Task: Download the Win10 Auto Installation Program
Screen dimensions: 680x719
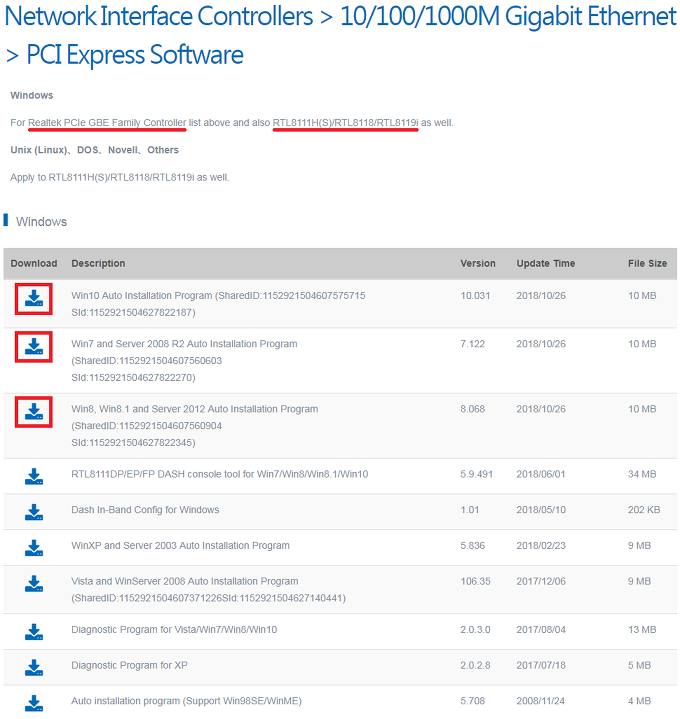Action: (x=33, y=299)
